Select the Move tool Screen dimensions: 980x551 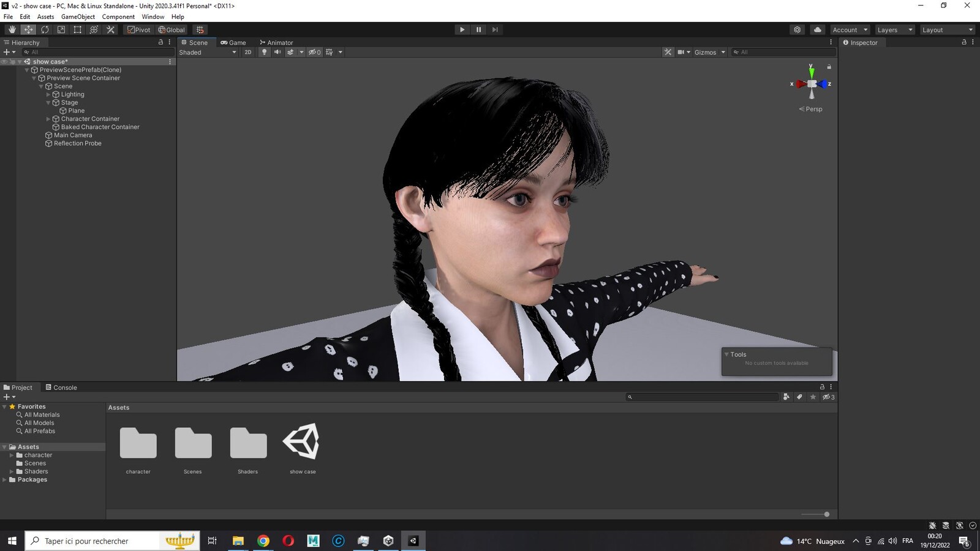click(x=28, y=29)
